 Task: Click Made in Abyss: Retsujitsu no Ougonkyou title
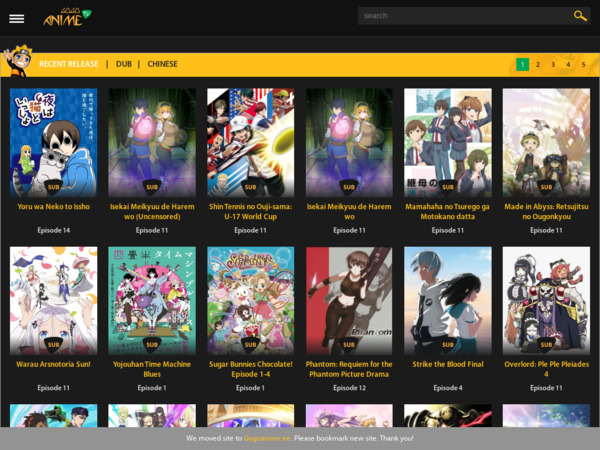point(546,212)
